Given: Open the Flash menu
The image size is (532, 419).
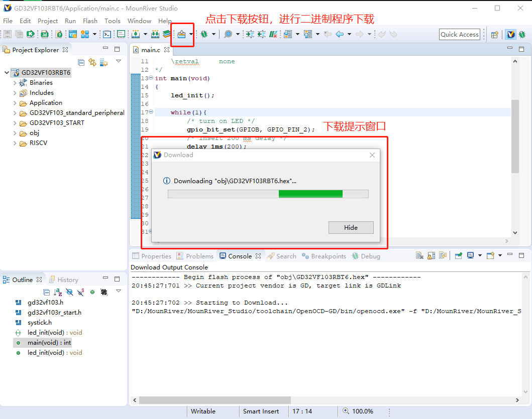Looking at the screenshot, I should (90, 21).
